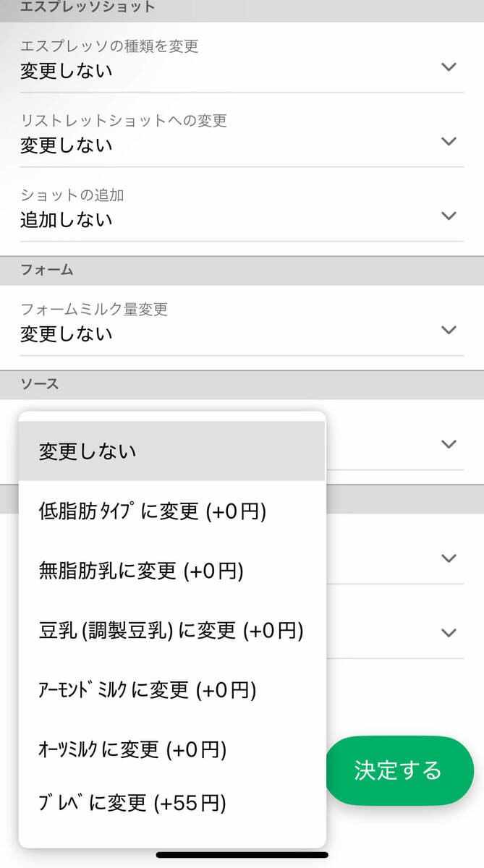
Task: Tap the home indicator bar at bottom
Action: point(242,855)
